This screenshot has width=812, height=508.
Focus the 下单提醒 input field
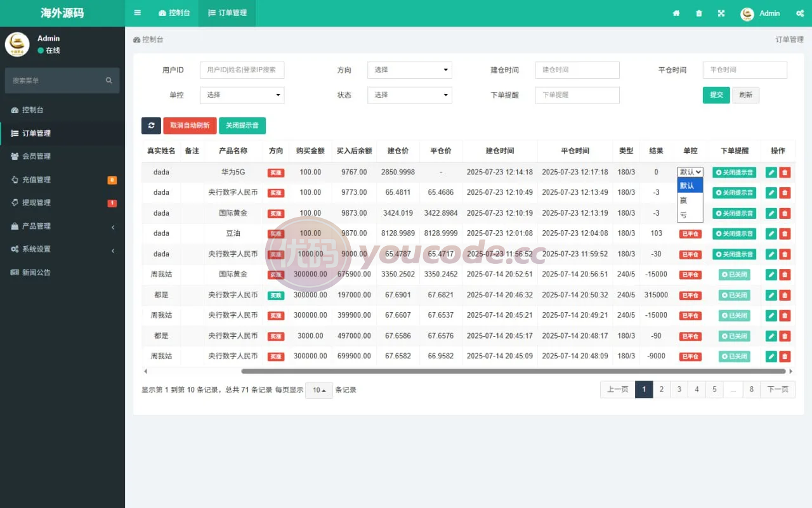[x=577, y=95]
